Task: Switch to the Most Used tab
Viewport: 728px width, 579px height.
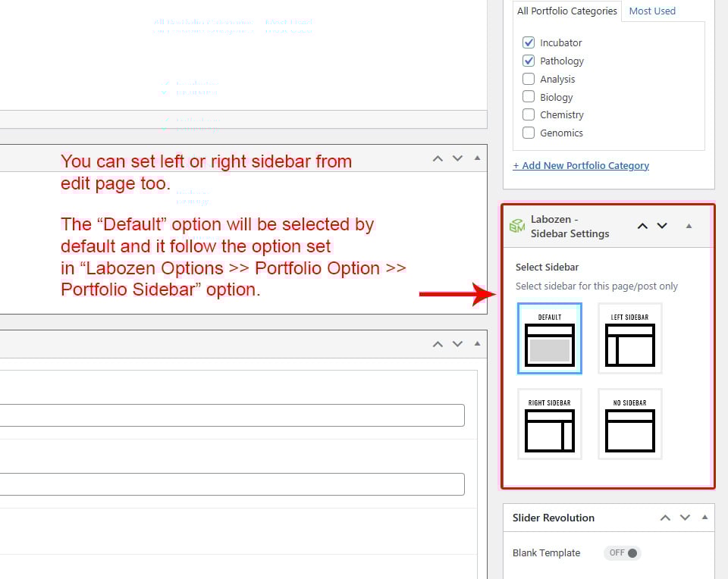Action: tap(652, 11)
